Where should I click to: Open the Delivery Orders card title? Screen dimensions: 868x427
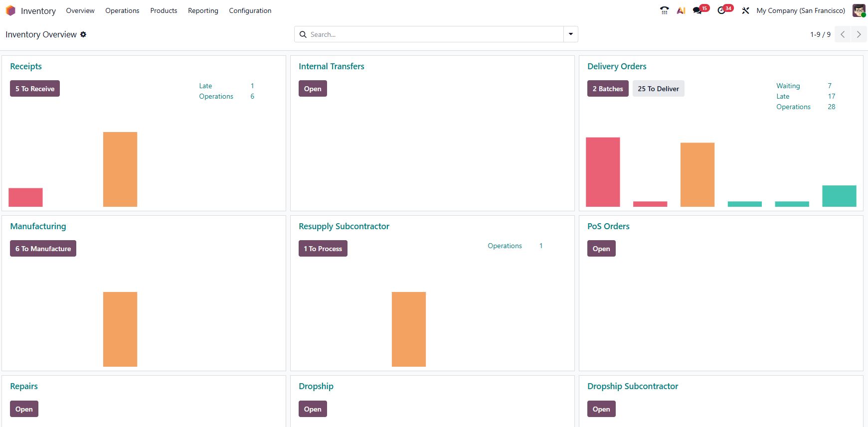tap(617, 66)
